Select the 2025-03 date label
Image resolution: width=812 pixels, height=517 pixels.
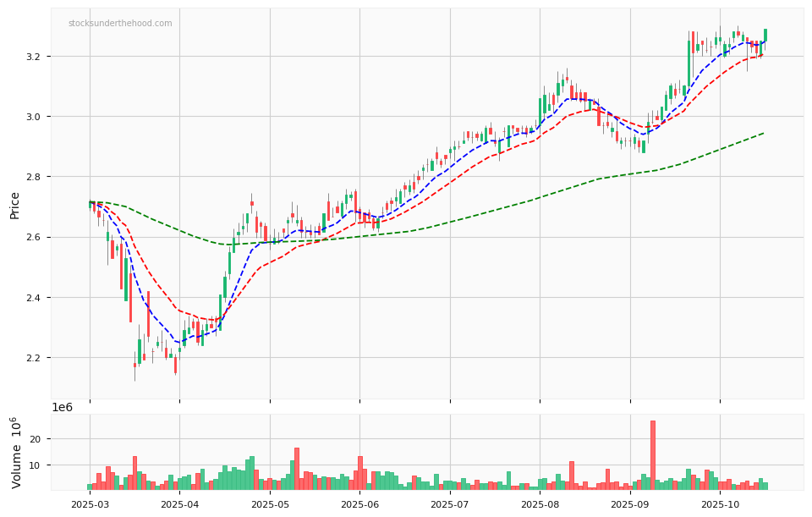90,504
